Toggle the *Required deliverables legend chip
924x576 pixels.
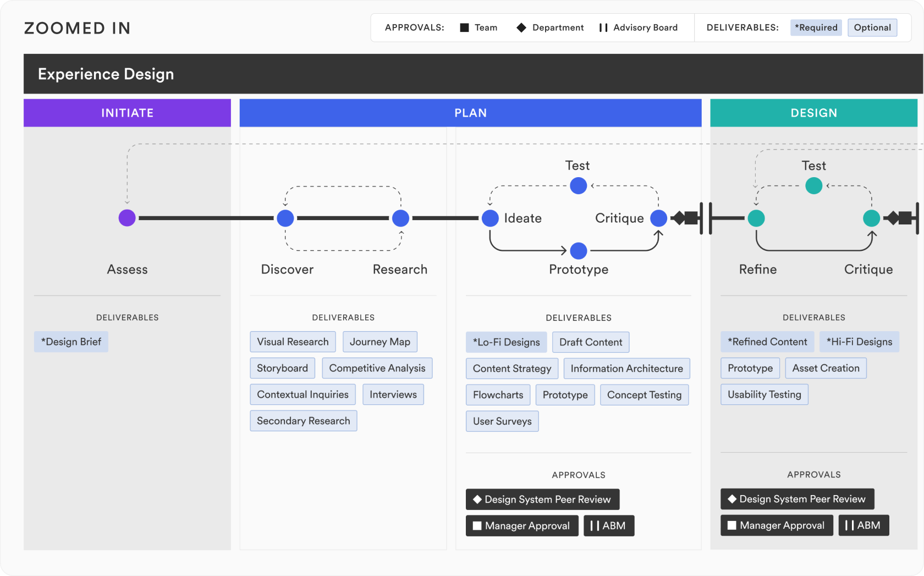click(x=816, y=28)
